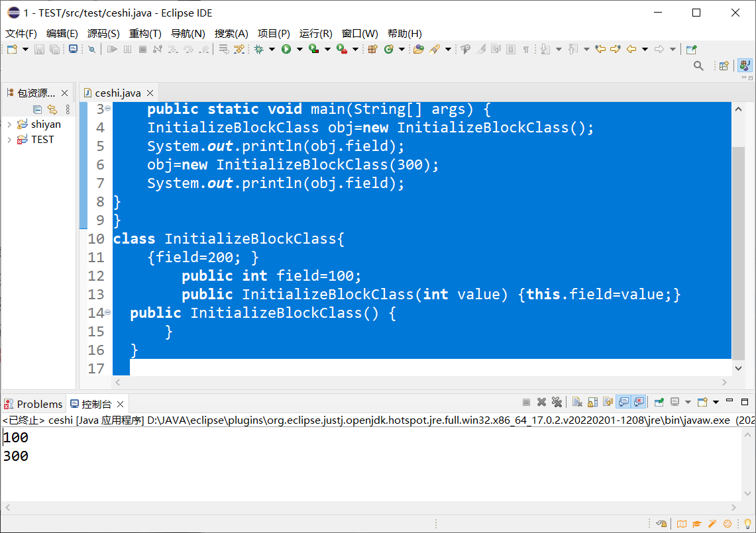Click the Search flashlight toolbar icon
Screen dimensions: 756x533
point(435,49)
